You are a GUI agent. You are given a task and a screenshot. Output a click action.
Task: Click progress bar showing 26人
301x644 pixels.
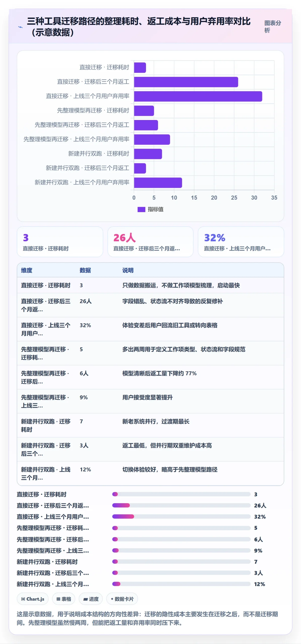click(181, 505)
